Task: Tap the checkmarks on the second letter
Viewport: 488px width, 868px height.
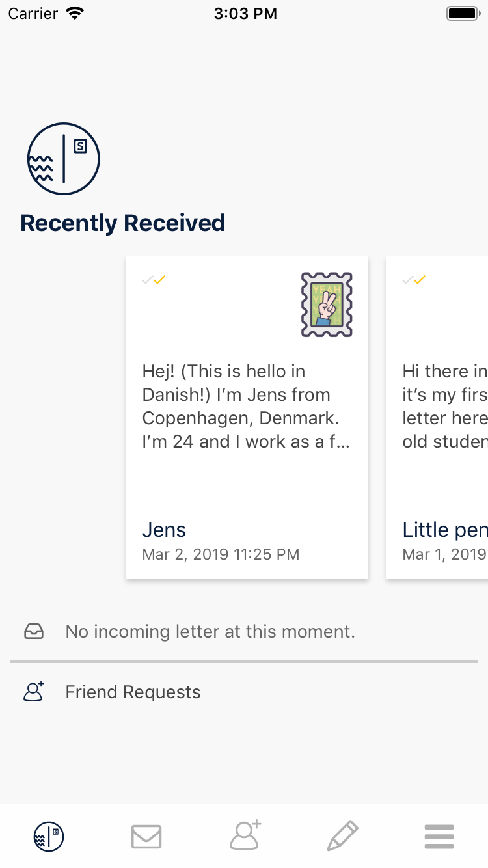Action: click(414, 280)
